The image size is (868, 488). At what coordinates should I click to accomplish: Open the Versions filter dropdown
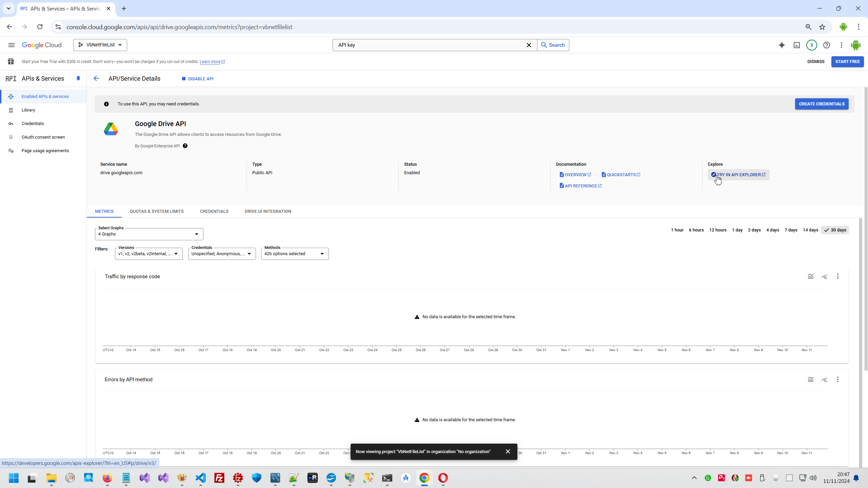point(149,254)
